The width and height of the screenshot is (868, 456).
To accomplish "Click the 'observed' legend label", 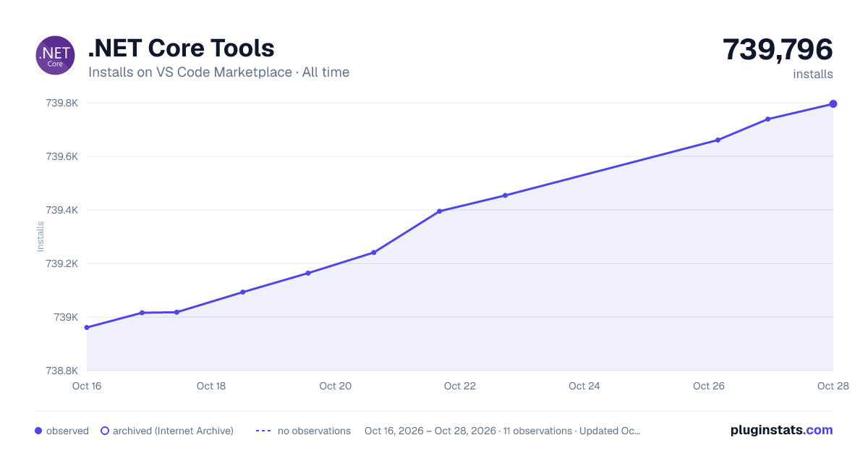I will 67,431.
